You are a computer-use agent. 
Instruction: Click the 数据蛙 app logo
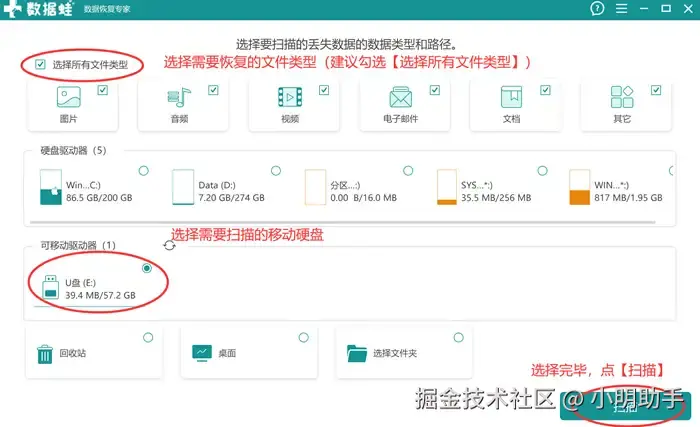pos(38,8)
